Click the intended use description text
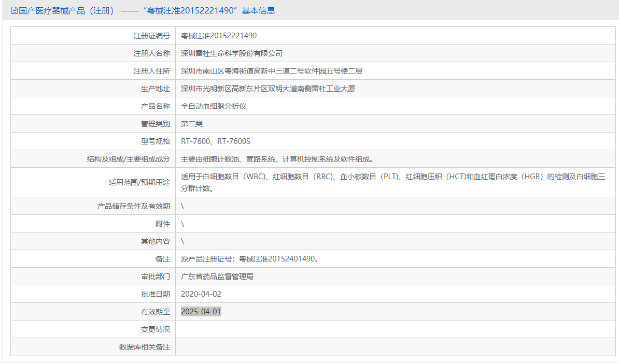Screen dimensions: 619x364 [392, 177]
